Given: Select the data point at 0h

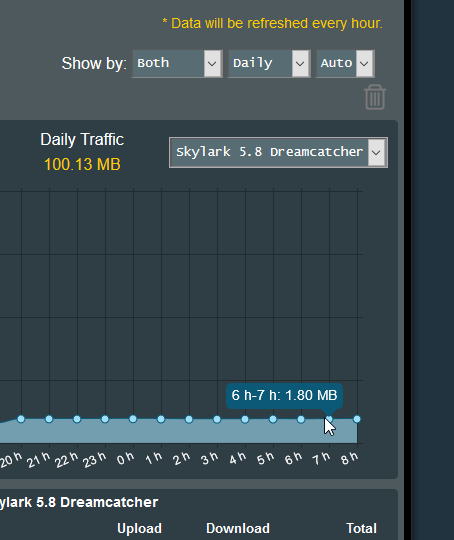Looking at the screenshot, I should (x=133, y=419).
